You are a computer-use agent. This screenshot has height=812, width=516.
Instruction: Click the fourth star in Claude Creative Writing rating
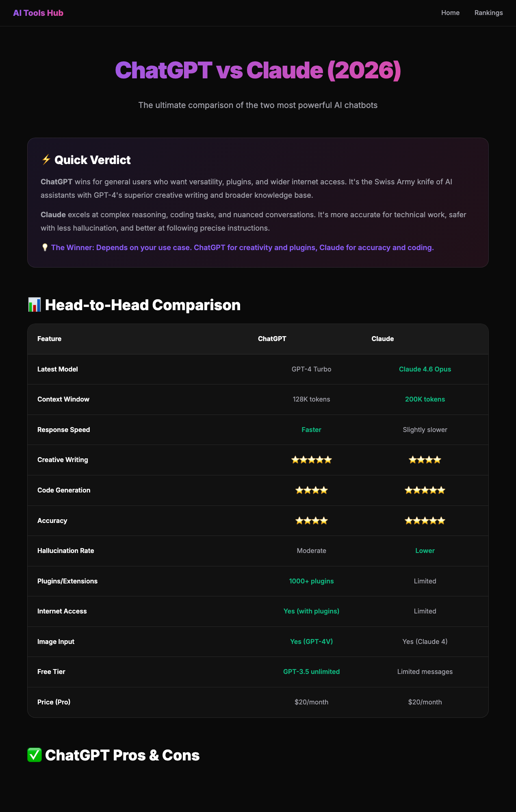438,460
